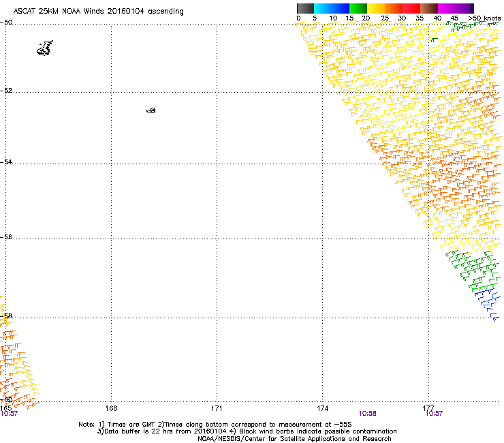Select the yellow 20-25 knots scale segment
Viewport: 504px width, 443px height.
376,8
